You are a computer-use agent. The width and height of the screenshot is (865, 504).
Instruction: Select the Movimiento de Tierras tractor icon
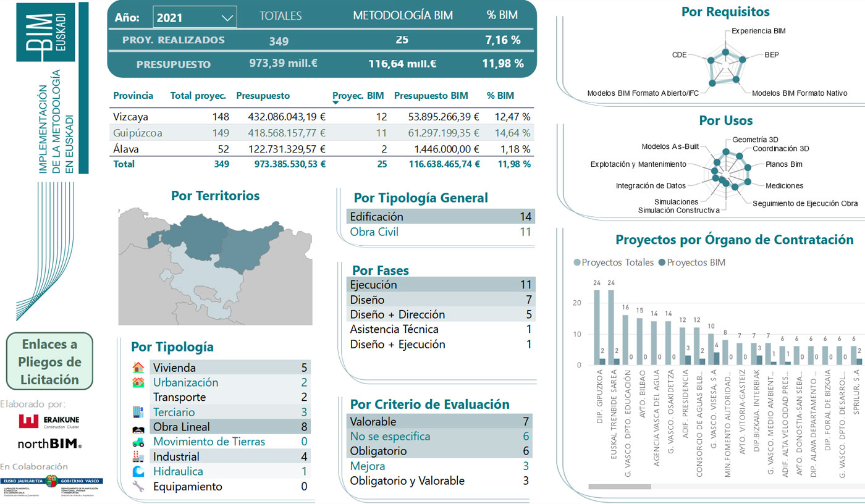(x=138, y=442)
